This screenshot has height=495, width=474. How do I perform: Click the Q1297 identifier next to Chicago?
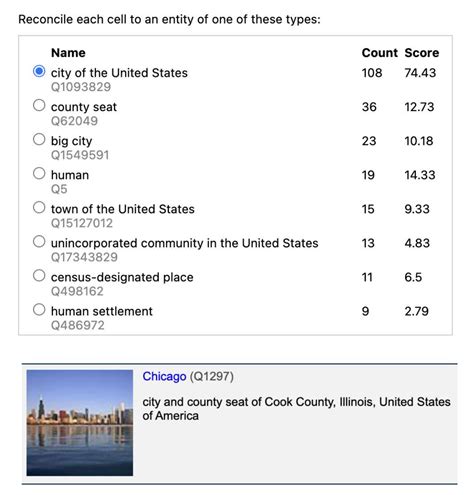[212, 376]
